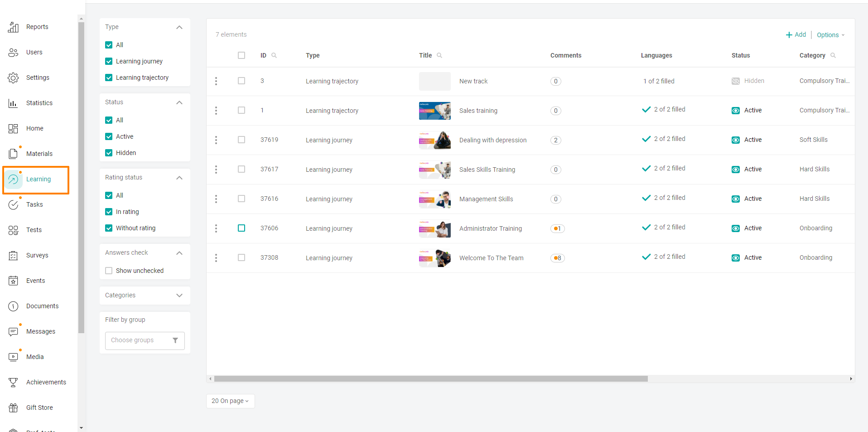Image resolution: width=868 pixels, height=432 pixels.
Task: Click the Documents info icon
Action: pyautogui.click(x=13, y=306)
